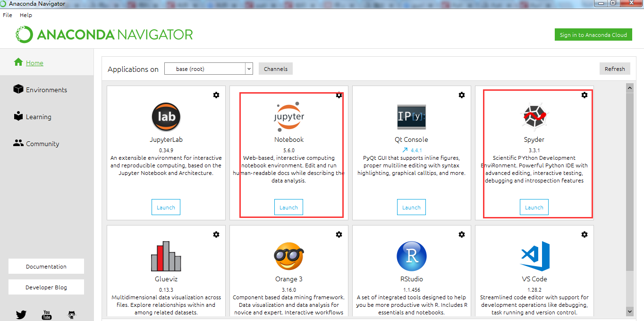This screenshot has height=321, width=644.
Task: Click the Orange 3 version 3.16.0 text
Action: click(289, 290)
